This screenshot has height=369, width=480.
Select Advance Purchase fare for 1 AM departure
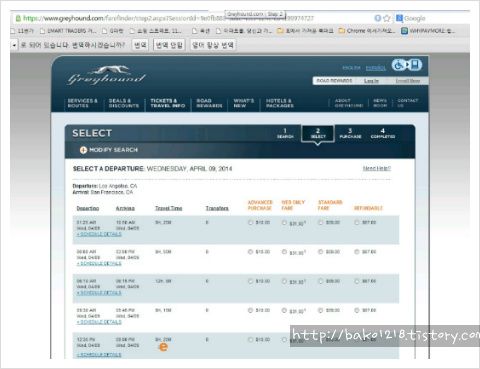250,222
